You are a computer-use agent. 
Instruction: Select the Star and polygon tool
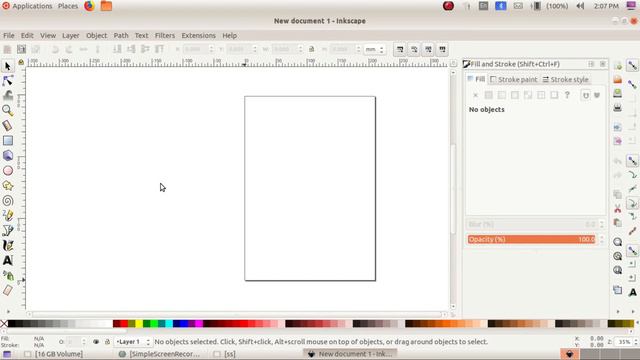click(7, 186)
